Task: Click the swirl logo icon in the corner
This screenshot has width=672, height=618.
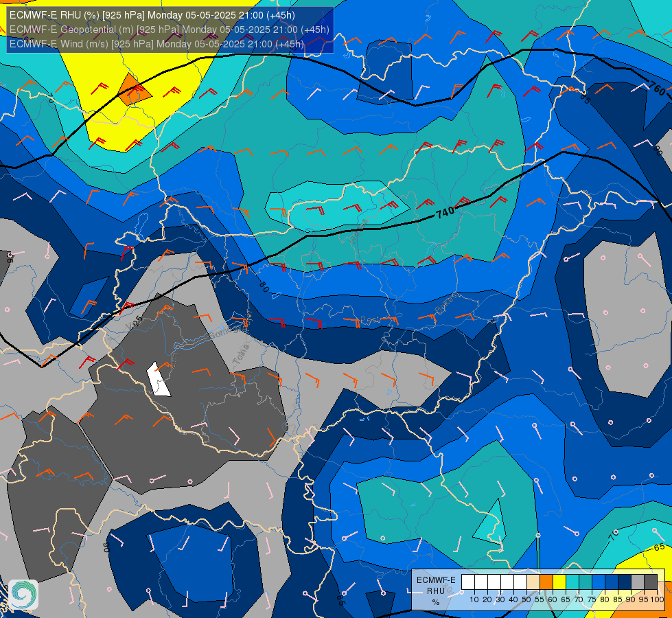Action: coord(23,594)
